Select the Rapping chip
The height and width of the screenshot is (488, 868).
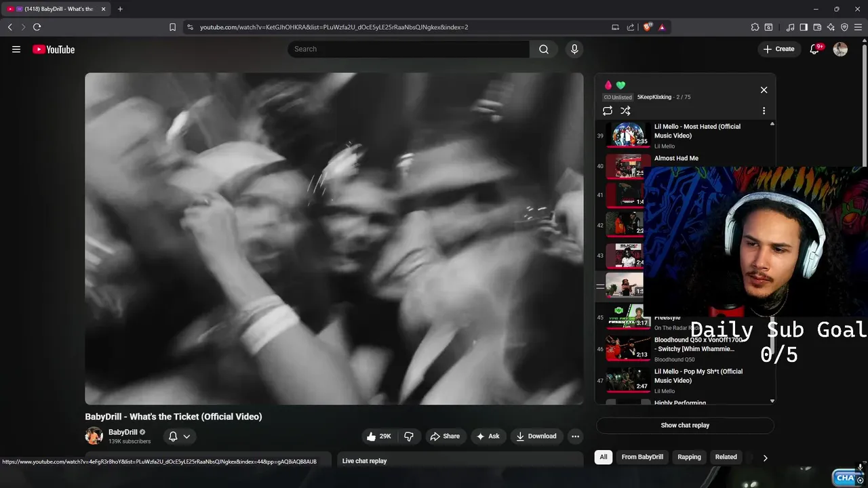689,457
